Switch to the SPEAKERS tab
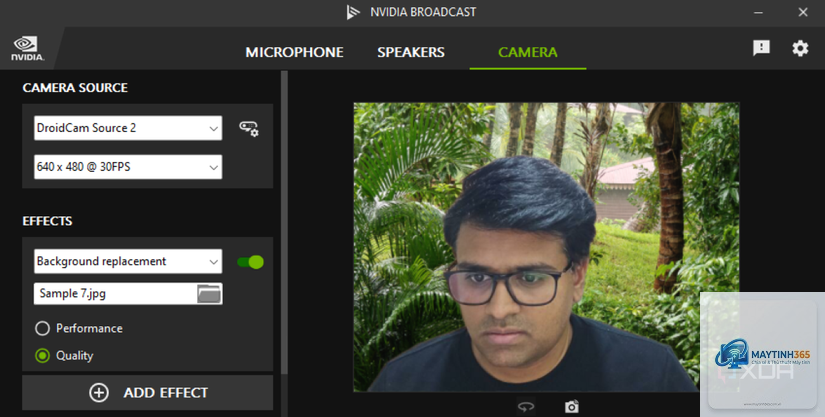The image size is (825, 417). [411, 52]
